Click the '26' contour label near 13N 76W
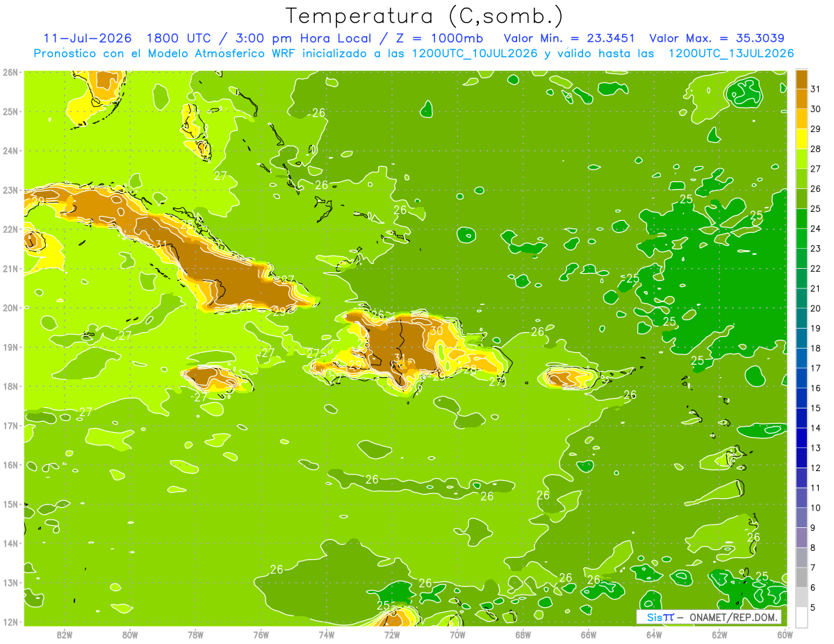 (x=276, y=569)
